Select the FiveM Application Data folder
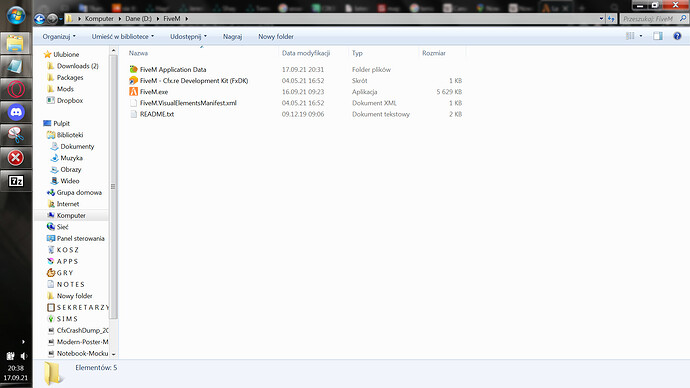690x388 pixels. (172, 70)
